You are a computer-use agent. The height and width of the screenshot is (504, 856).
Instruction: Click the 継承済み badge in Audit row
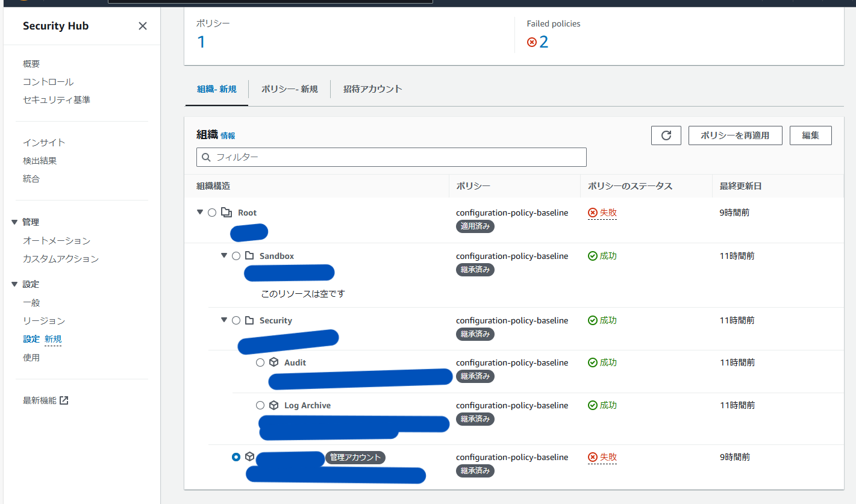pos(475,376)
